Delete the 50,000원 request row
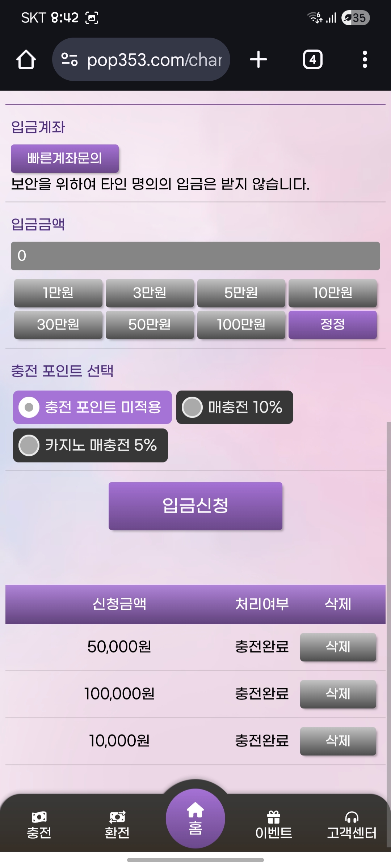 point(338,647)
